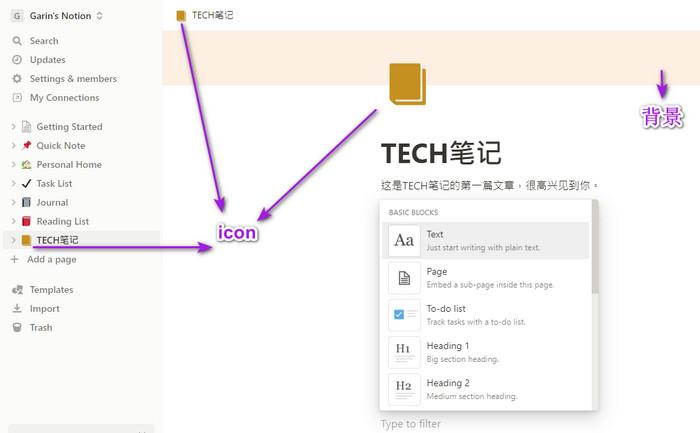Expand the Quick Note page chevron
This screenshot has width=700, height=433.
coord(13,146)
